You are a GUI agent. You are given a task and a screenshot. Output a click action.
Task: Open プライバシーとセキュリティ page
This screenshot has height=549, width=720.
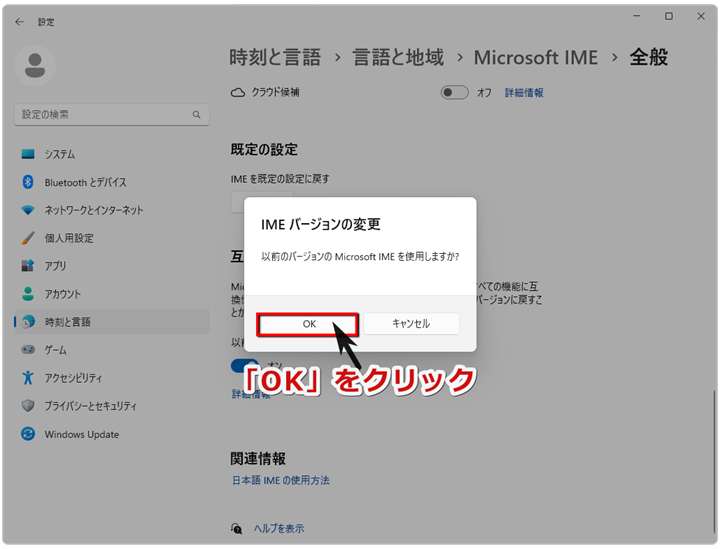click(112, 406)
